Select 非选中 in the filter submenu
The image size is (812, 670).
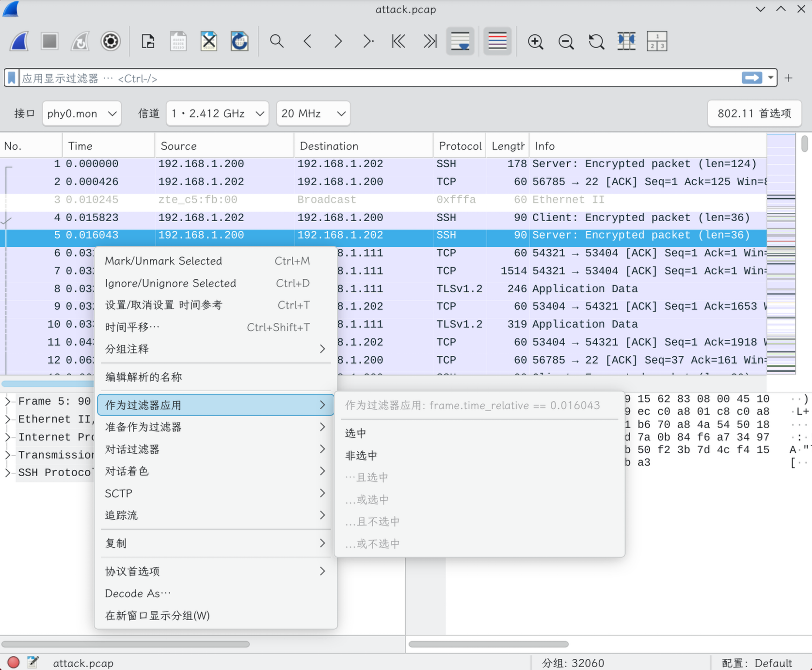[479, 456]
